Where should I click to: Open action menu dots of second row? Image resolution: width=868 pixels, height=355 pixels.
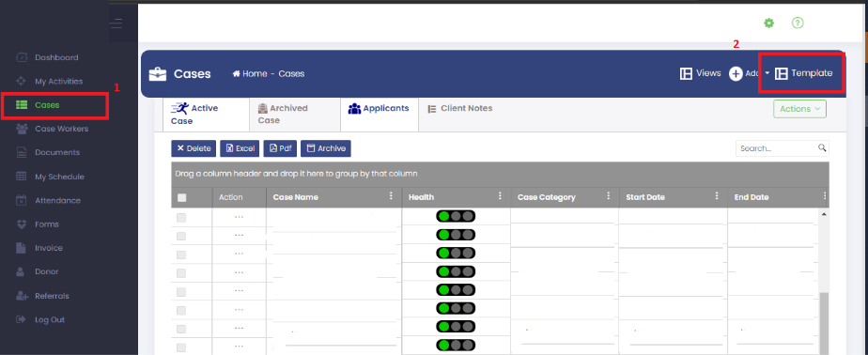239,235
